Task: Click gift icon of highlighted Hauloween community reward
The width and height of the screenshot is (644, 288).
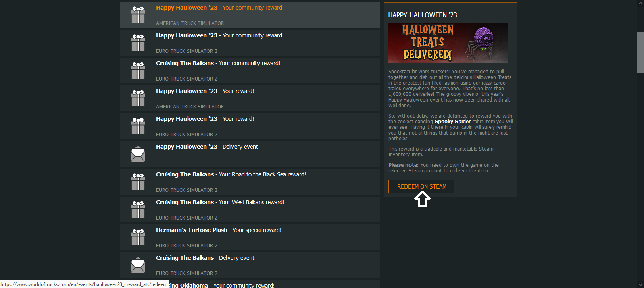Action: (138, 15)
